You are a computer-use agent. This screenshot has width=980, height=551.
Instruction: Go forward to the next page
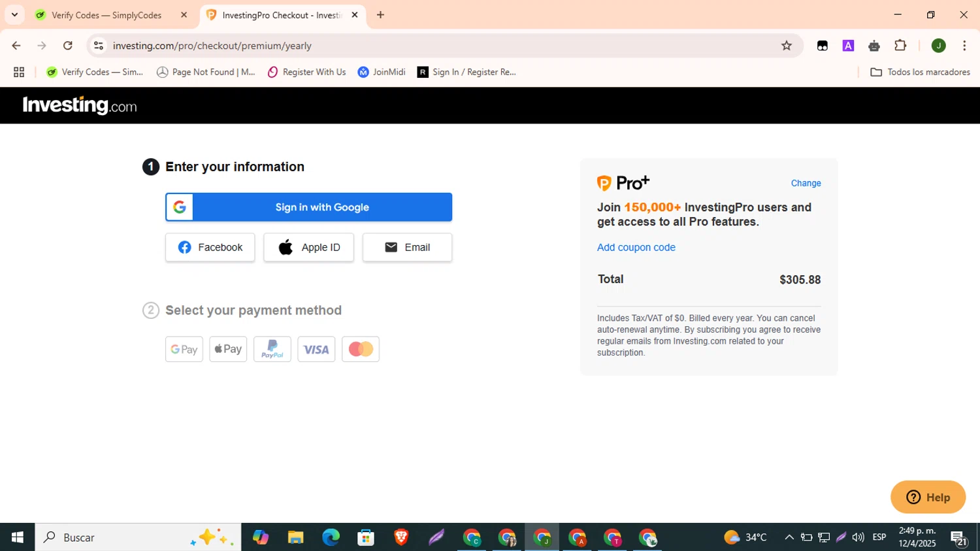coord(42,46)
